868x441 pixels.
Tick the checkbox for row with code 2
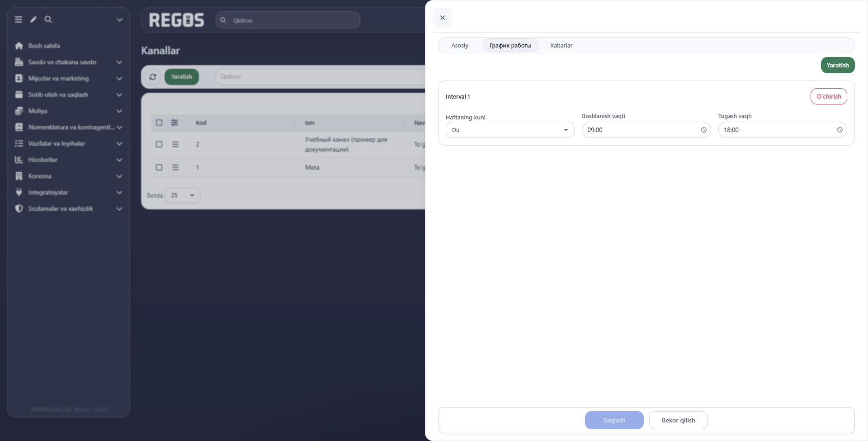(x=159, y=144)
